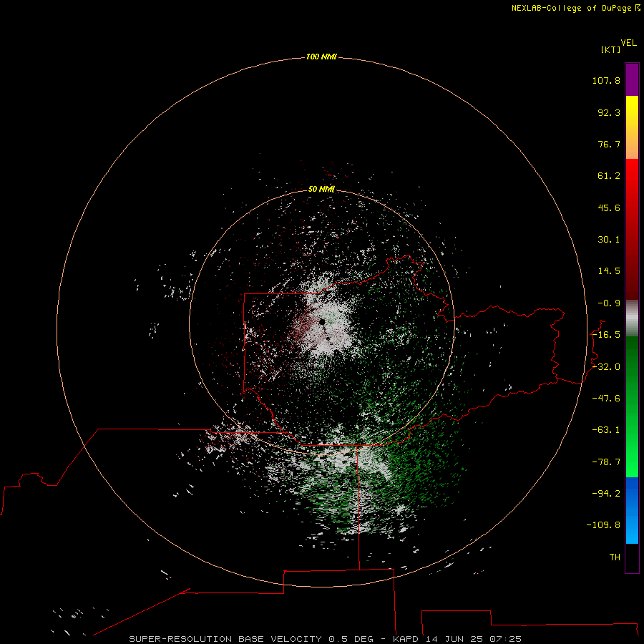This screenshot has width=644, height=644.
Task: Click the 45.6 velocity scale value
Action: [x=609, y=208]
